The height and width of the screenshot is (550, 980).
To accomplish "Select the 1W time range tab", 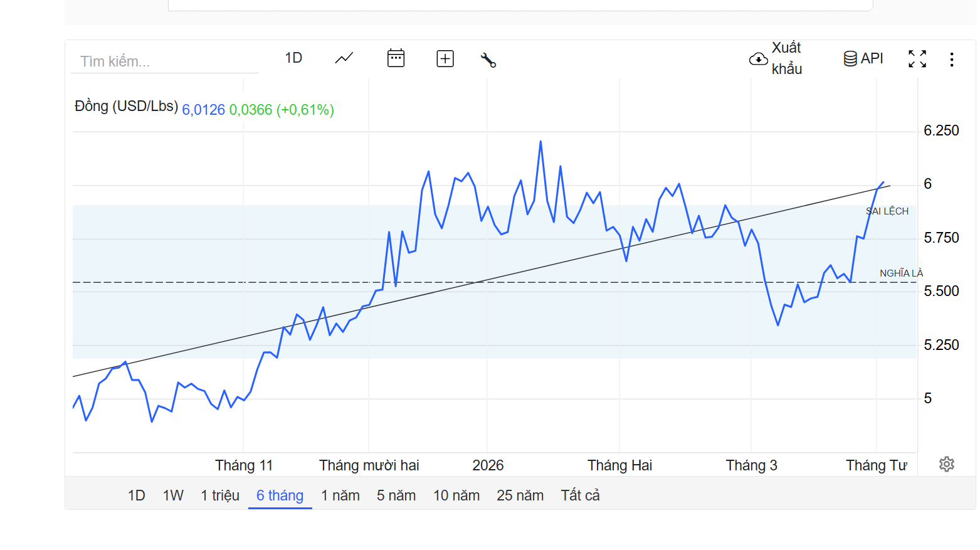I will [x=173, y=495].
